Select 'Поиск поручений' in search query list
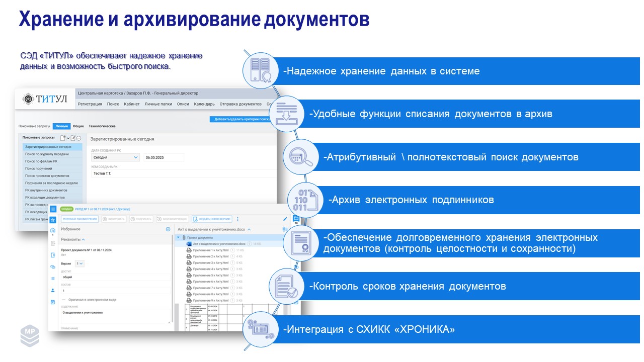Viewport: 644px width, 362px height. coord(39,168)
